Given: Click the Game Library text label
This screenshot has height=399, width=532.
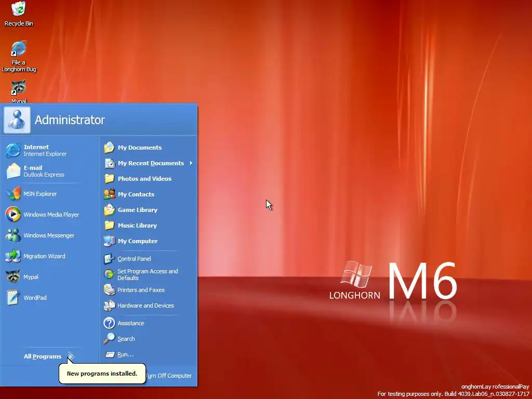Looking at the screenshot, I should [137, 210].
